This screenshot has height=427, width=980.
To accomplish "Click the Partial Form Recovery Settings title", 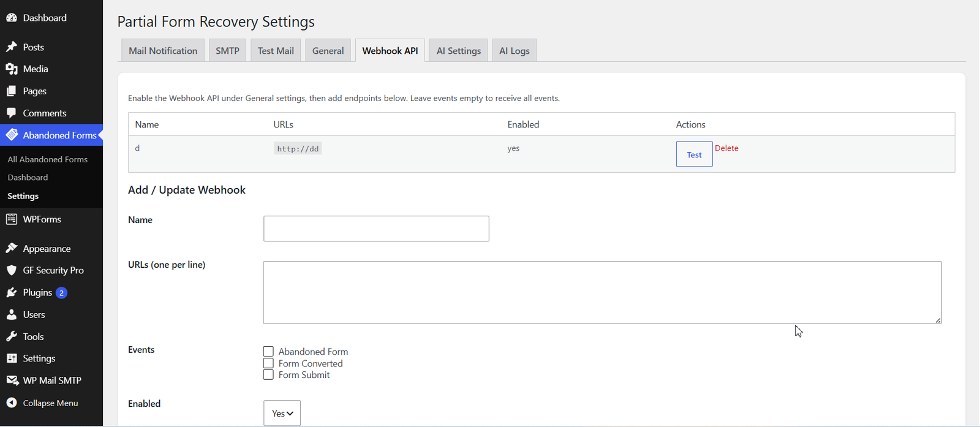I will coord(216,21).
